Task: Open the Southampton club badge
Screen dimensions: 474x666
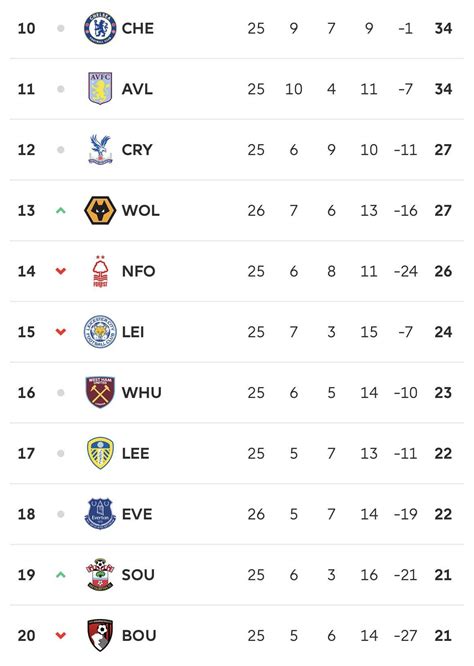Action: [100, 575]
